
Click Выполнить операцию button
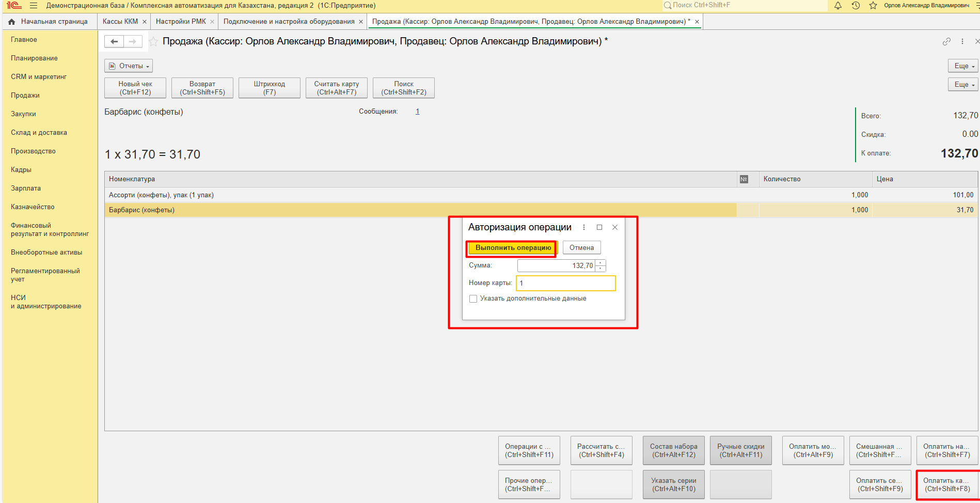pyautogui.click(x=513, y=248)
